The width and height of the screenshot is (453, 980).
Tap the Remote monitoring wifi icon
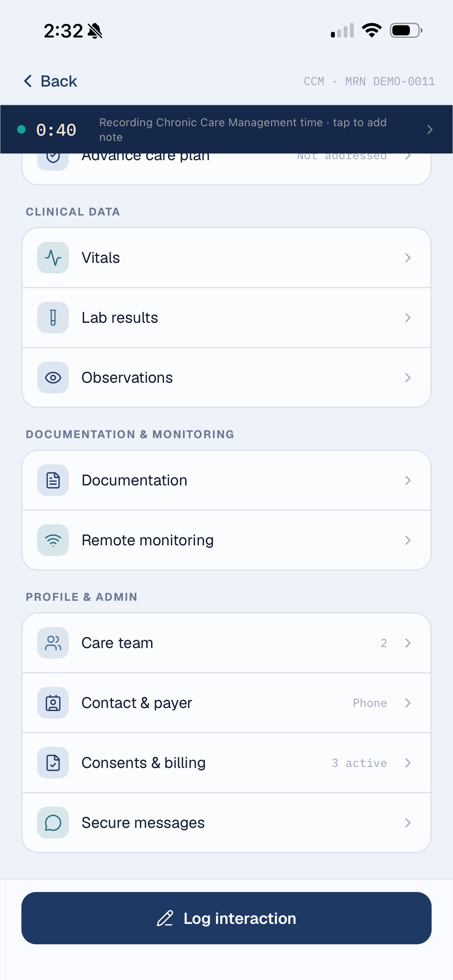click(53, 540)
